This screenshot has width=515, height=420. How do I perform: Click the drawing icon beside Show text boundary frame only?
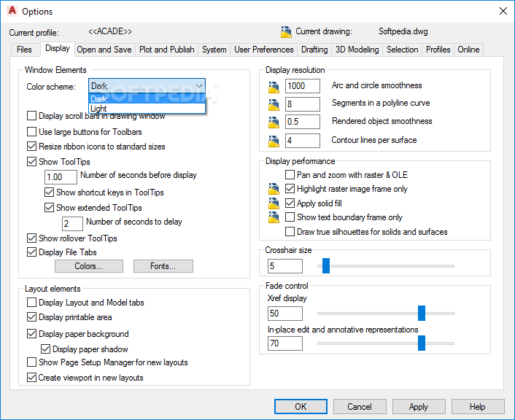click(x=274, y=217)
